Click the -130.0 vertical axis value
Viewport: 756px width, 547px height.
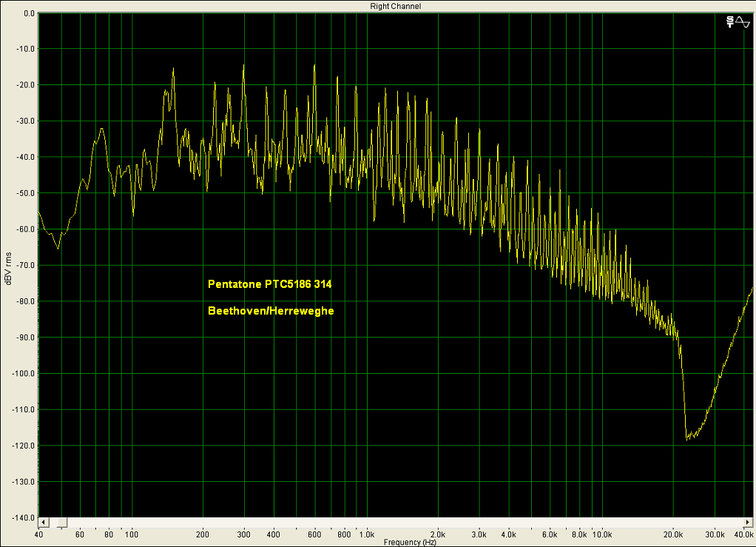24,482
